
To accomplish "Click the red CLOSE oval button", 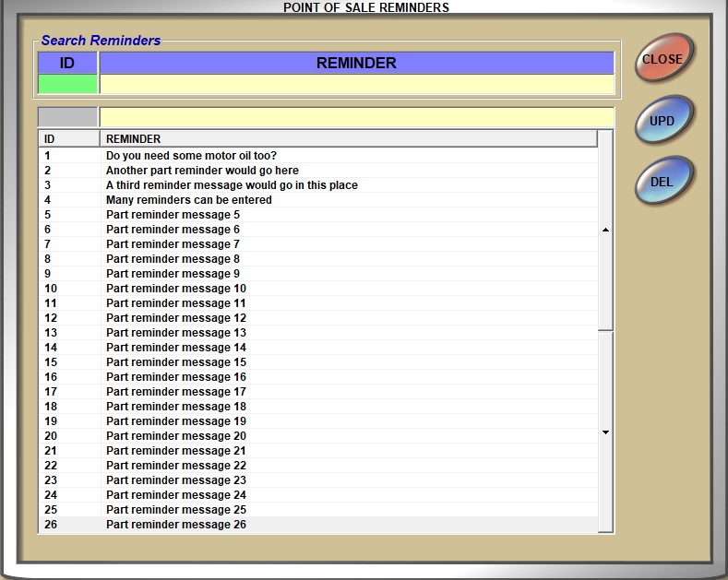I will coord(662,59).
